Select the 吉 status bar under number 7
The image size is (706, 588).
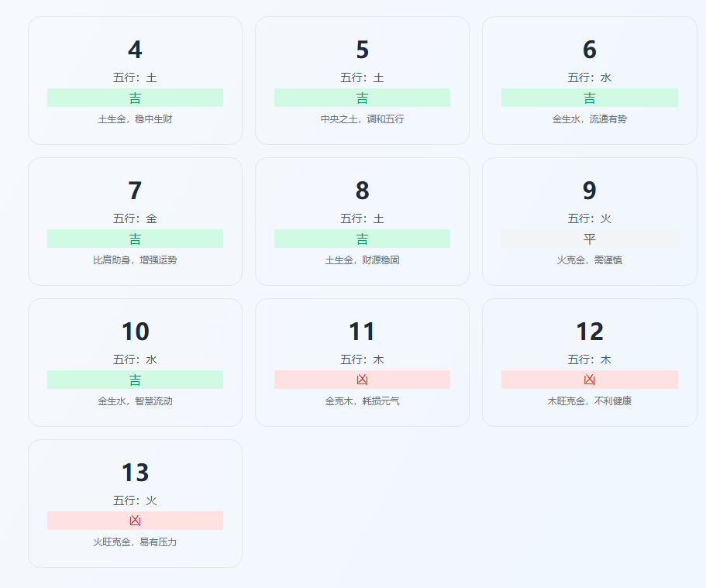pos(135,239)
